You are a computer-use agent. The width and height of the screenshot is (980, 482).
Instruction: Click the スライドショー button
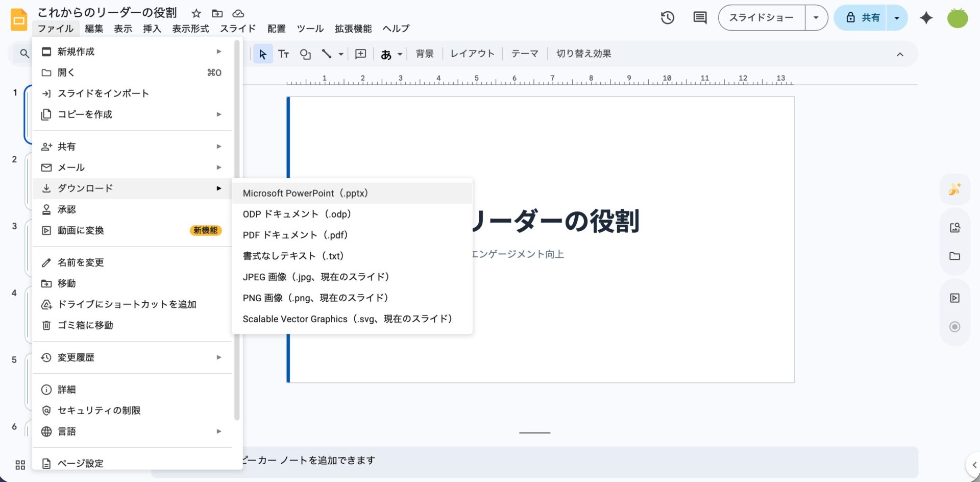761,18
